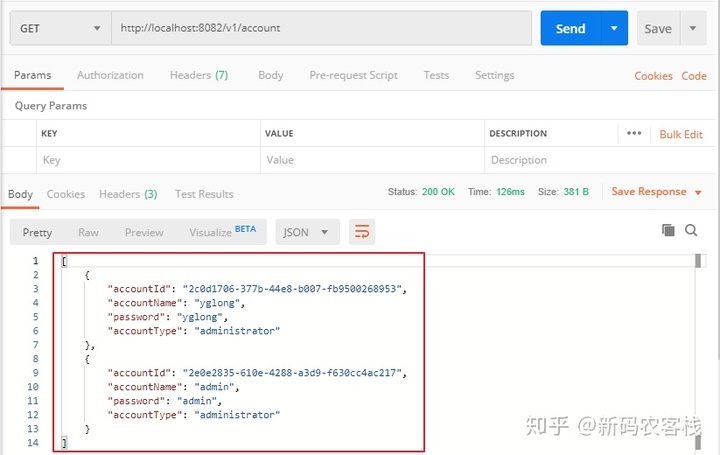The image size is (720, 455).
Task: Click the DESCRIPTION column header
Action: pos(518,134)
